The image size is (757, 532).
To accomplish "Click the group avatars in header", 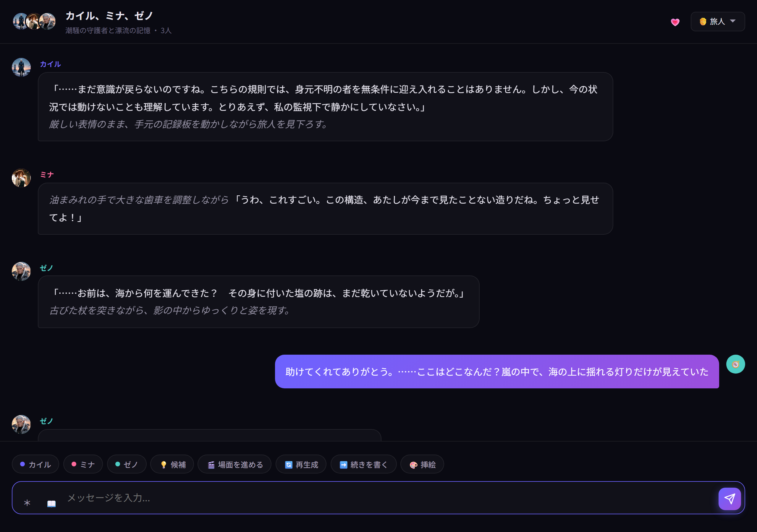I will (x=34, y=21).
